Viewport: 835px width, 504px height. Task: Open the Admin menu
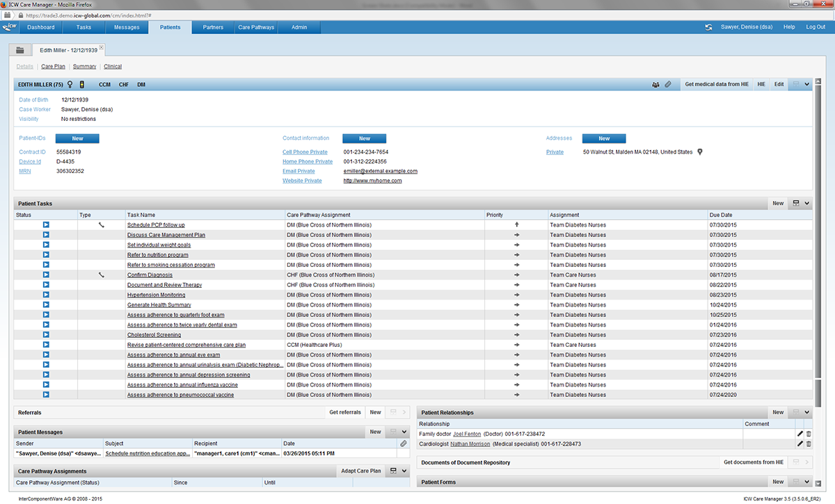(x=299, y=27)
